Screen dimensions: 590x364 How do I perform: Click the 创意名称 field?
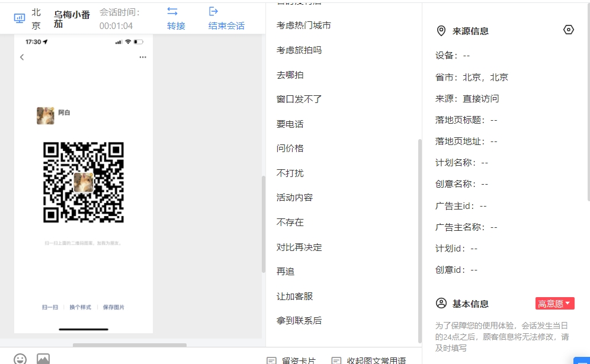coord(462,184)
